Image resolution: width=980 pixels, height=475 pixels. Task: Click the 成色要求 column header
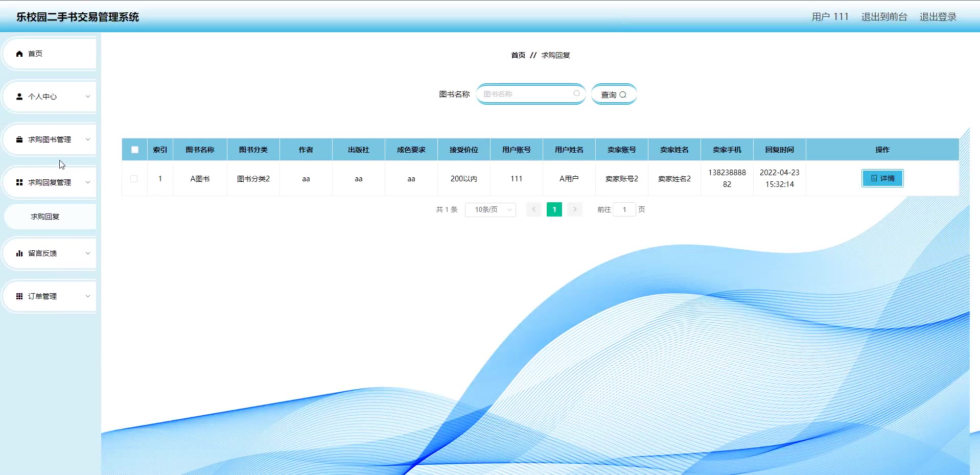click(411, 150)
